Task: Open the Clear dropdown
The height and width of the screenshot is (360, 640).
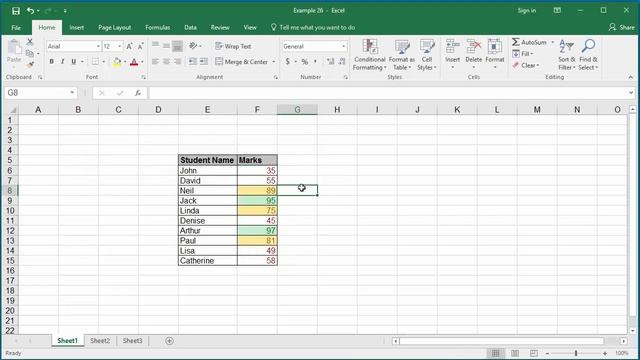Action: 526,65
